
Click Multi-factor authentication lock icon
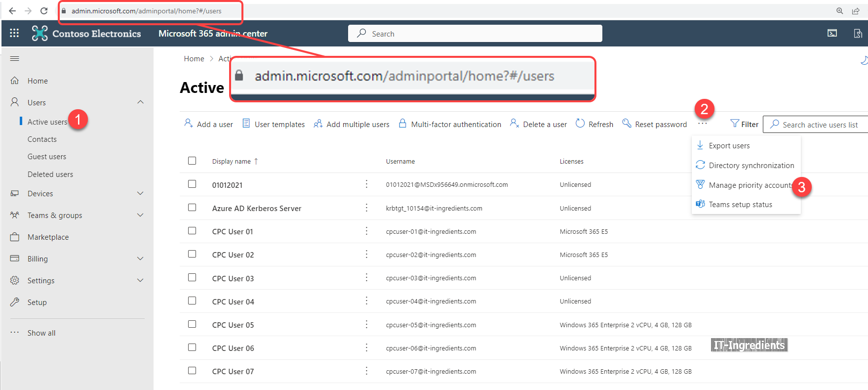point(403,123)
